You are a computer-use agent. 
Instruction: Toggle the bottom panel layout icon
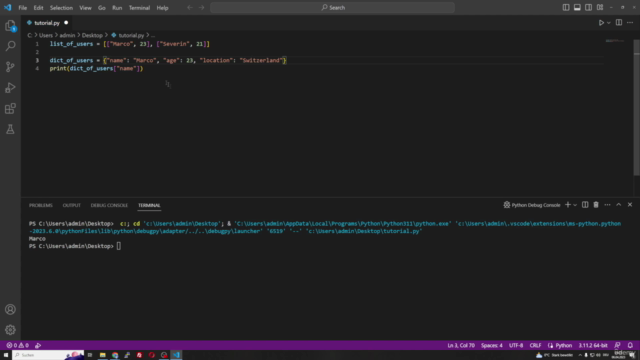pyautogui.click(x=577, y=7)
